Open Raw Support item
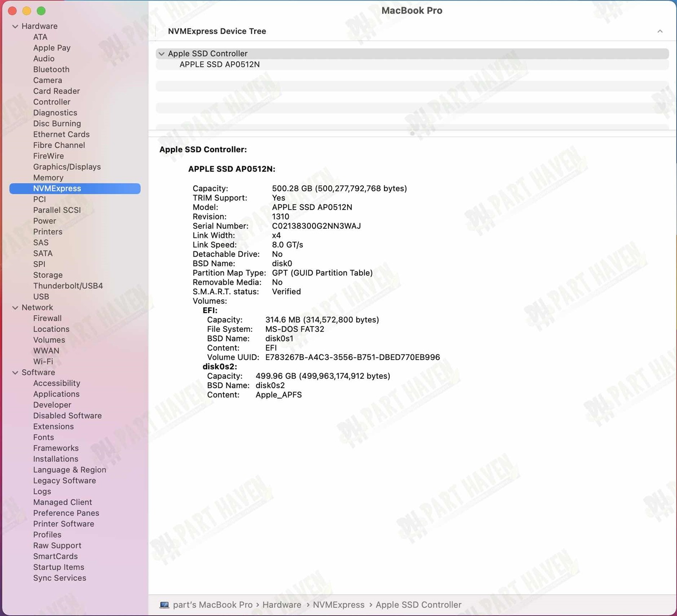Image resolution: width=677 pixels, height=616 pixels. 57,546
